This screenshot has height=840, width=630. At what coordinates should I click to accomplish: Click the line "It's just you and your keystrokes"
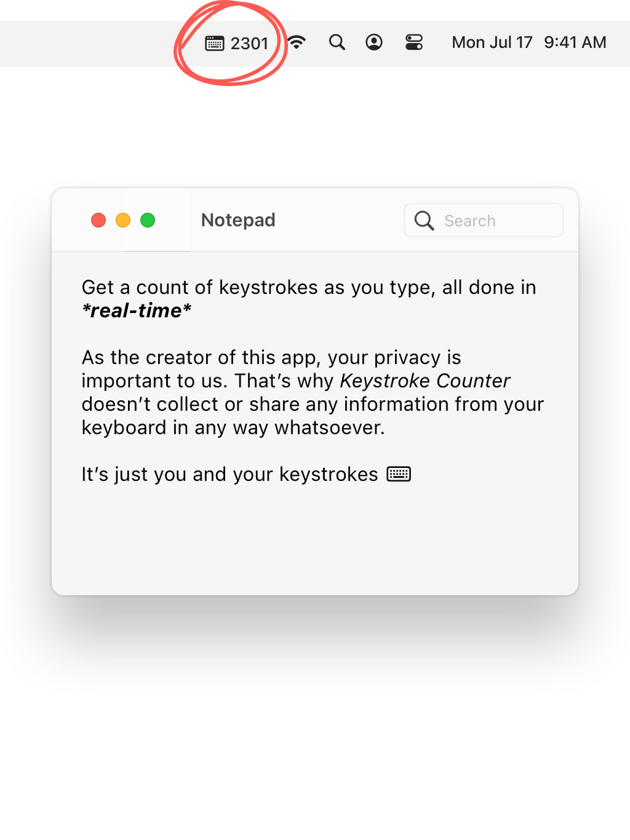tap(230, 474)
